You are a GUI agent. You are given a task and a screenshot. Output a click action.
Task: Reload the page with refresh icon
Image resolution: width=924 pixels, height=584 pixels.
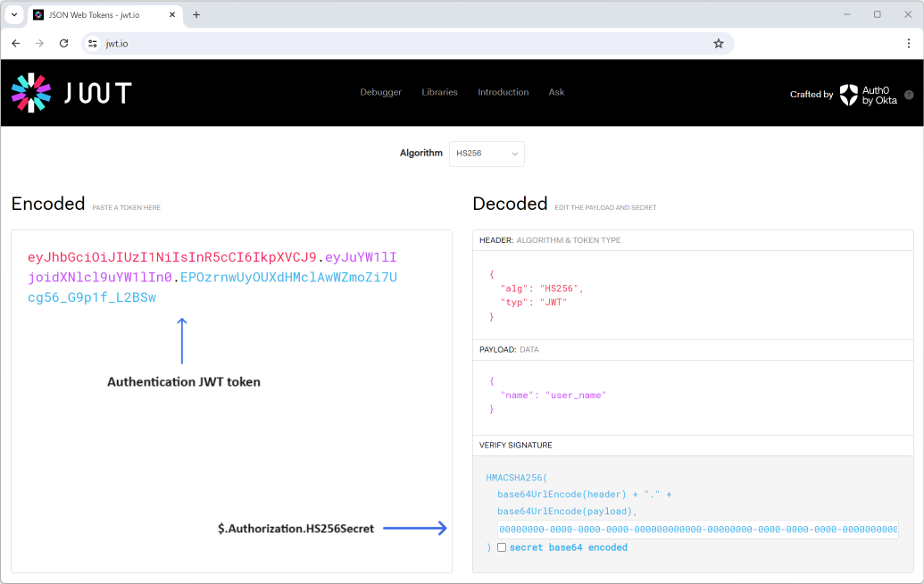63,43
